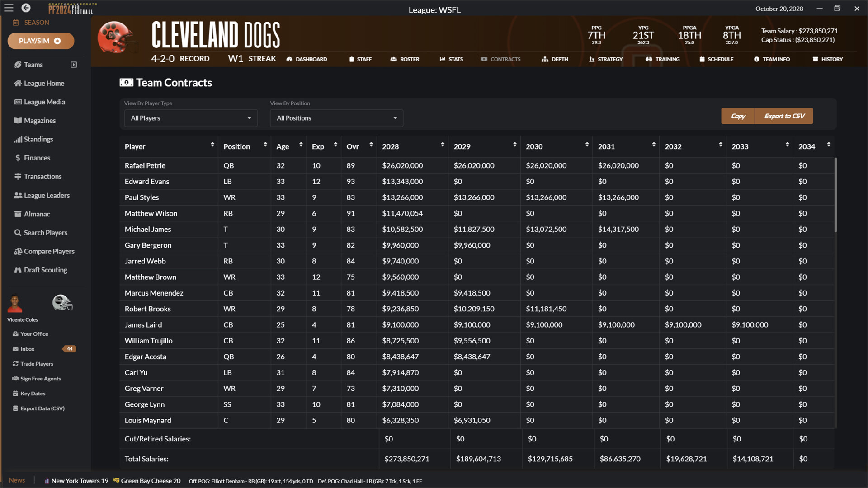Screen dimensions: 868x488
Task: Open Key Dates from the sidebar
Action: tap(33, 393)
